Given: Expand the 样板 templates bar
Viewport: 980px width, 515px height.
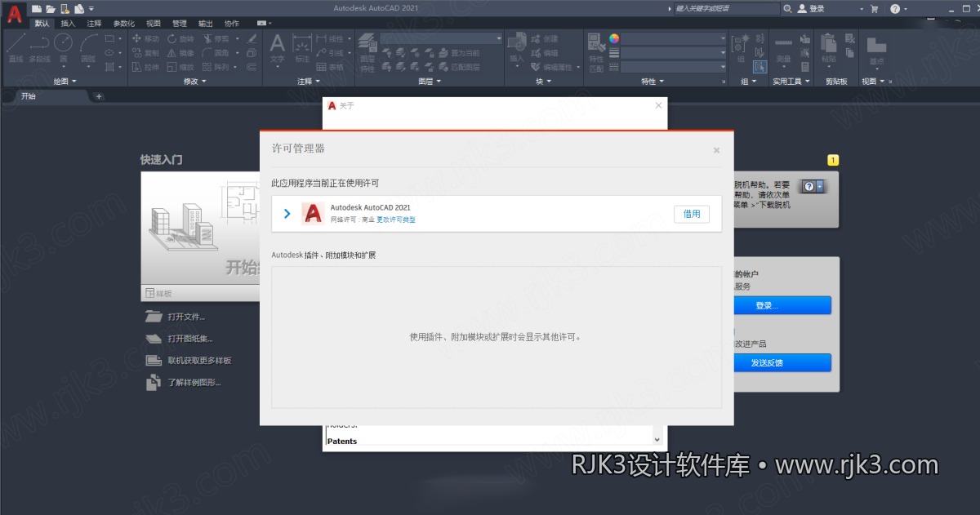Looking at the screenshot, I should tap(200, 293).
